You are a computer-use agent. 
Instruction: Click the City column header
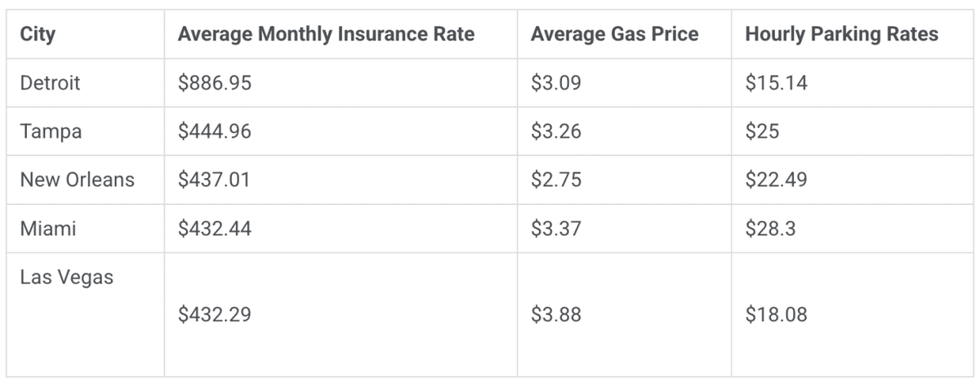38,34
